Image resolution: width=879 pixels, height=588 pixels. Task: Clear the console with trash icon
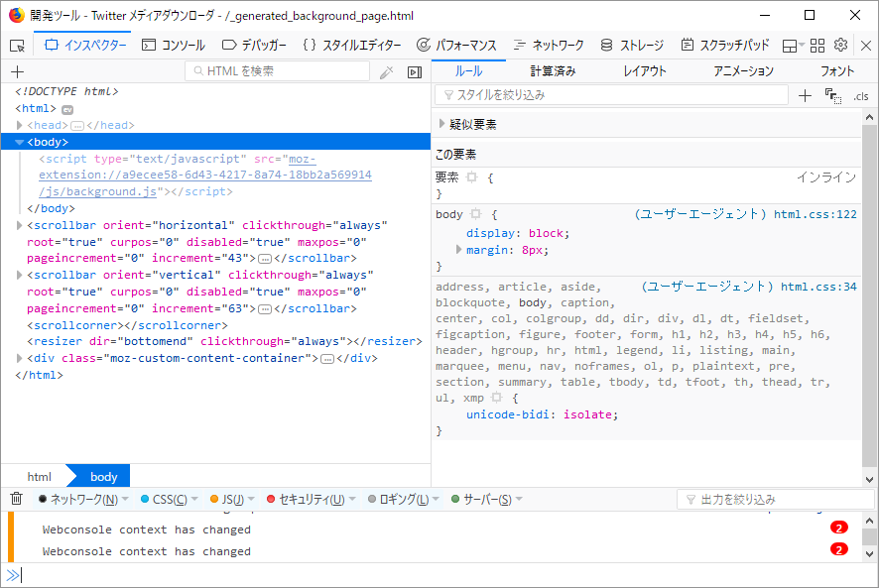17,499
